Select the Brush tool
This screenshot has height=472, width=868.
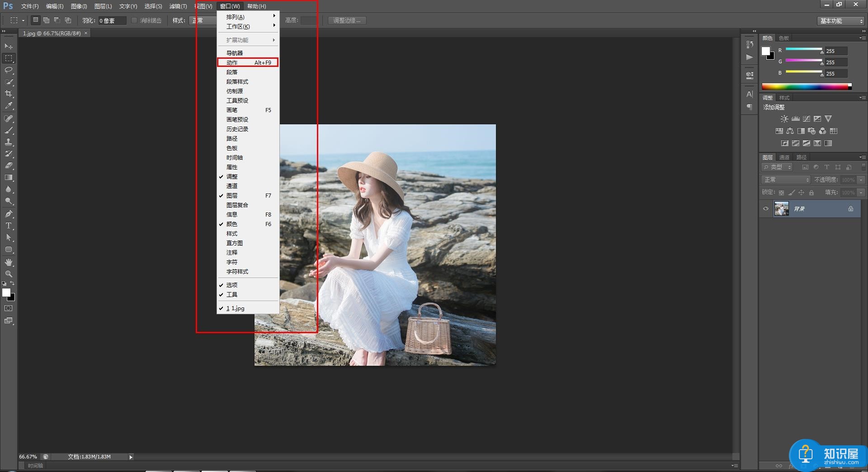pos(9,130)
